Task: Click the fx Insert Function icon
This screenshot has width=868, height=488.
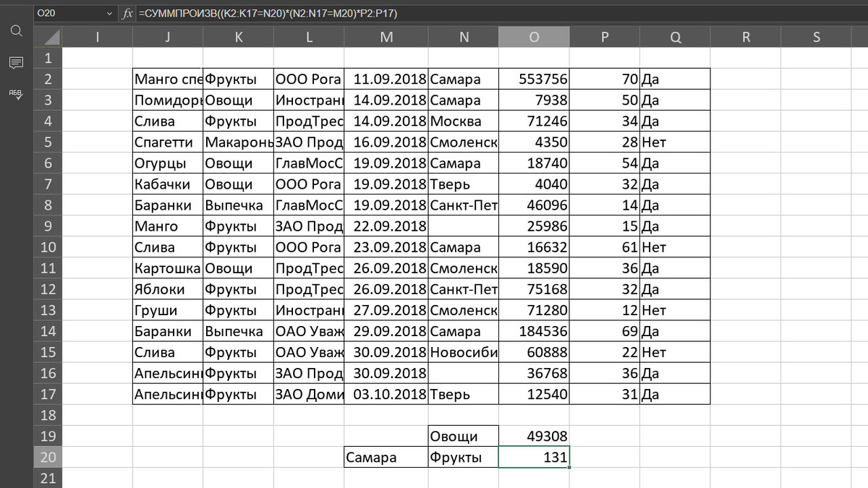Action: (127, 13)
